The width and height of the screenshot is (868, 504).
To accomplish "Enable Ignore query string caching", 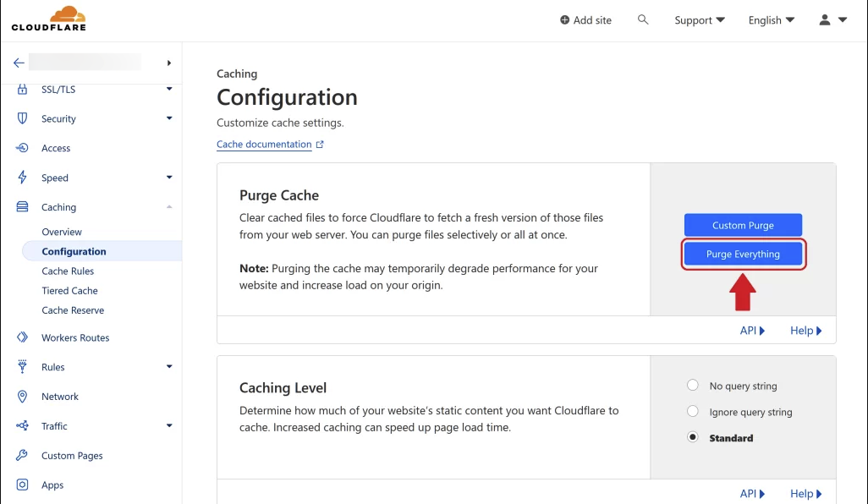I will [x=693, y=411].
